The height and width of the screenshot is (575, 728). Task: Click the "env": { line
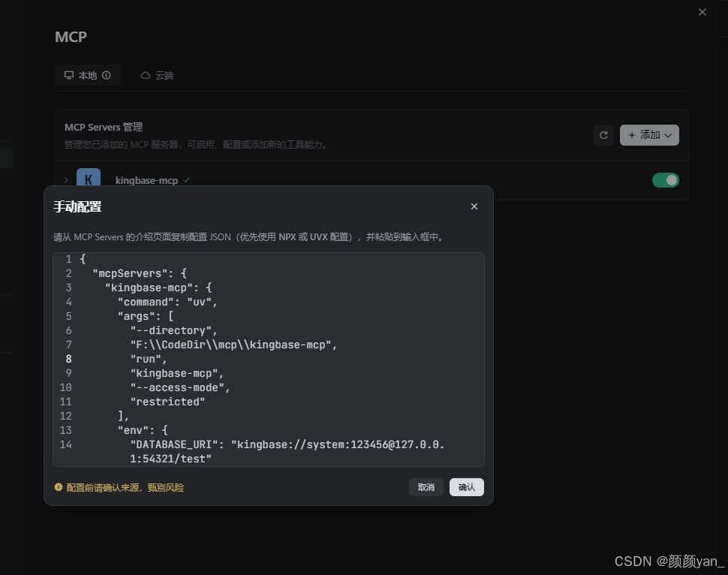point(143,430)
